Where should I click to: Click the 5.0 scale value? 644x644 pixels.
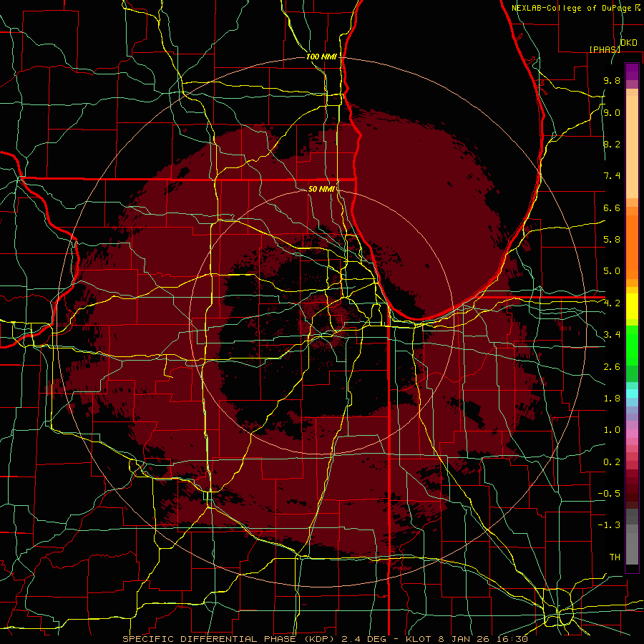[612, 271]
